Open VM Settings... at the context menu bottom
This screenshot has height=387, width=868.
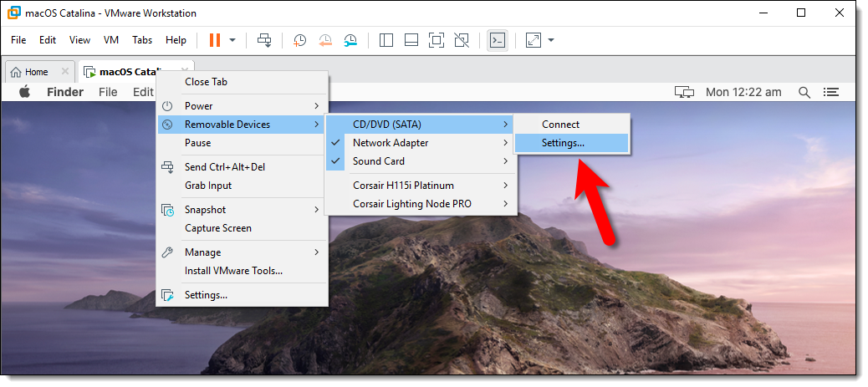242,295
